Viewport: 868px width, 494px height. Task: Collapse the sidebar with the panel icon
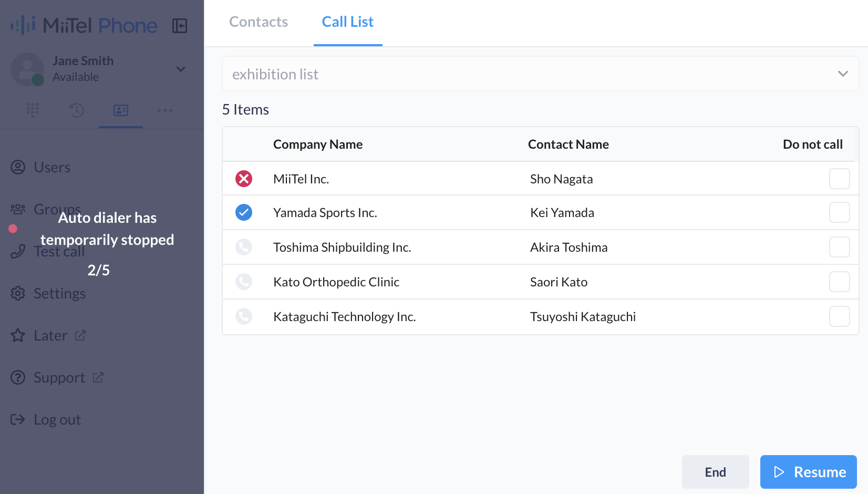click(x=180, y=26)
